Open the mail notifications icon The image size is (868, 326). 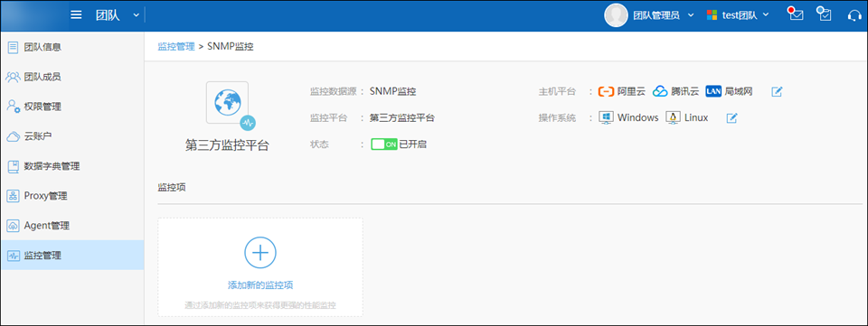tap(796, 14)
